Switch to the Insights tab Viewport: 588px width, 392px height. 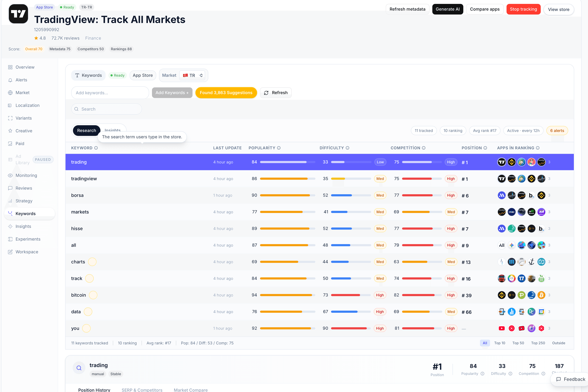pyautogui.click(x=113, y=130)
